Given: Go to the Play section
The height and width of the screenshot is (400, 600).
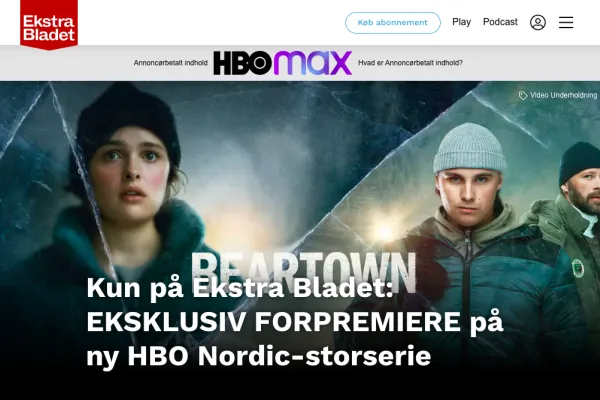Looking at the screenshot, I should 461,22.
